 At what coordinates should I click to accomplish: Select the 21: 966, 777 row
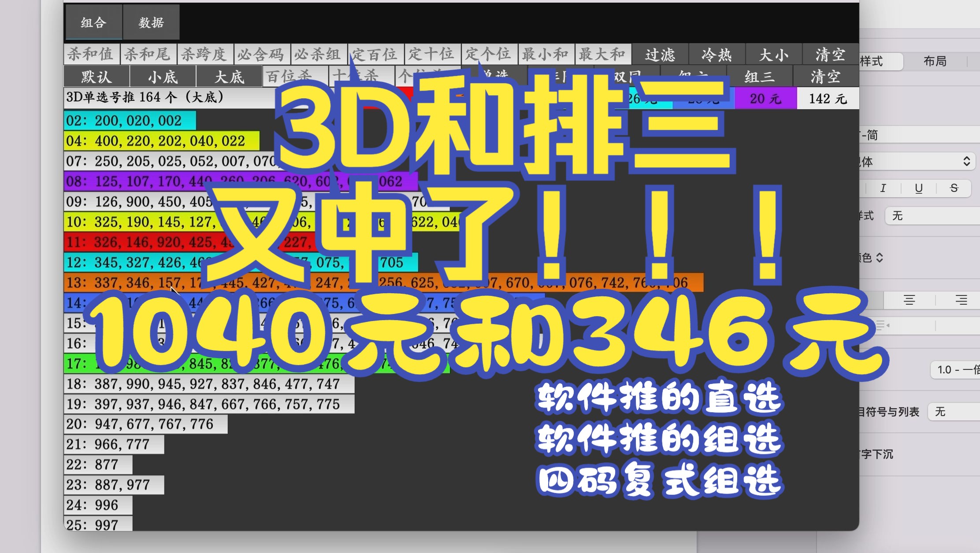[x=114, y=445]
